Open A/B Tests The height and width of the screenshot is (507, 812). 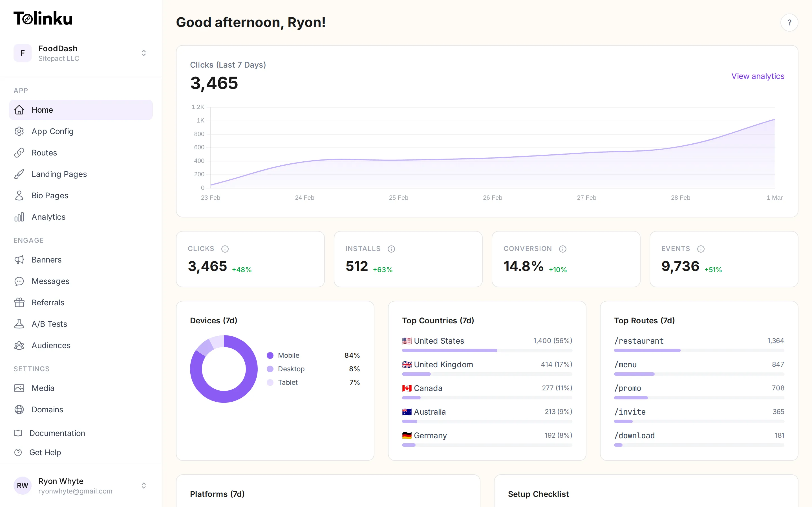49,324
